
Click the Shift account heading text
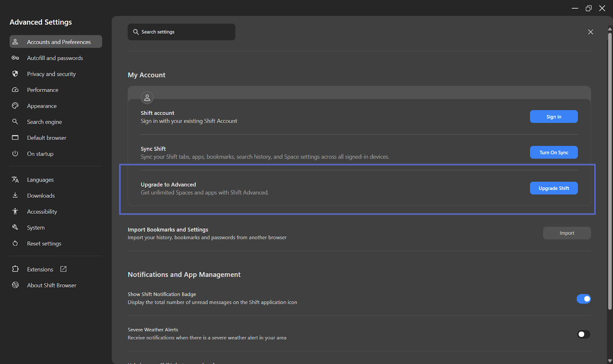[157, 113]
